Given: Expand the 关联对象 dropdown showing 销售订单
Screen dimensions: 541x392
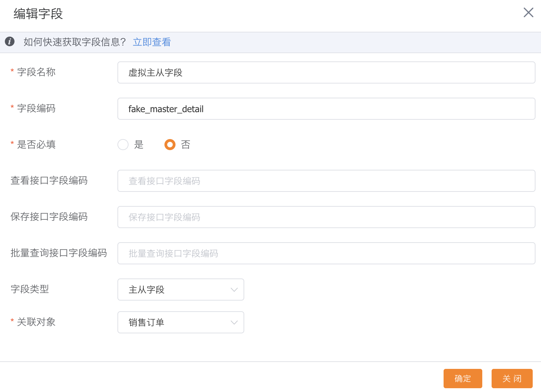Looking at the screenshot, I should pos(181,322).
